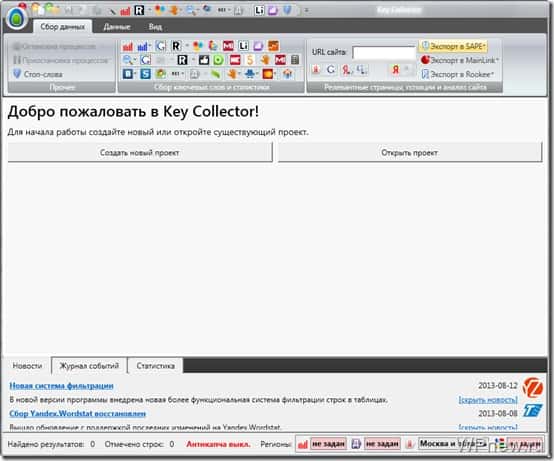The image size is (554, 461).
Task: Click magnifier search icon in second ribbon row
Action: (x=128, y=60)
